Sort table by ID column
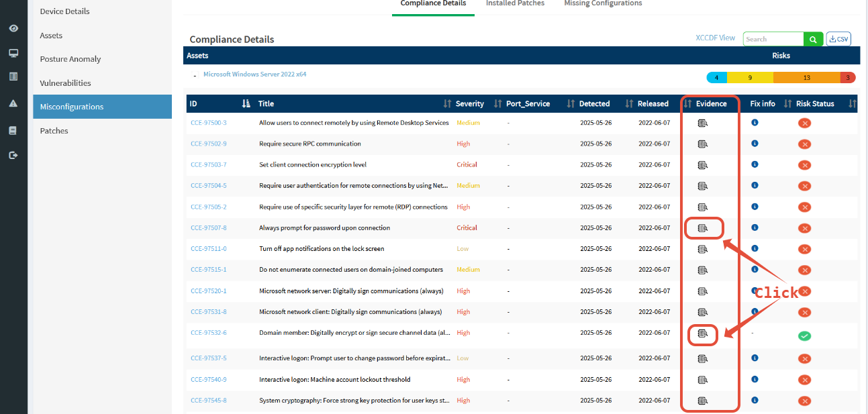868x414 pixels. point(246,103)
